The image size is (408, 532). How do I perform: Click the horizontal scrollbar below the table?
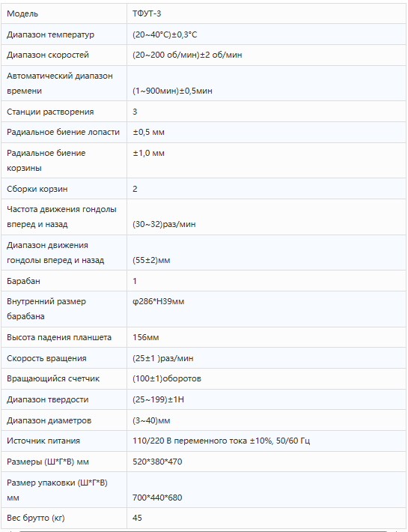pyautogui.click(x=203, y=531)
